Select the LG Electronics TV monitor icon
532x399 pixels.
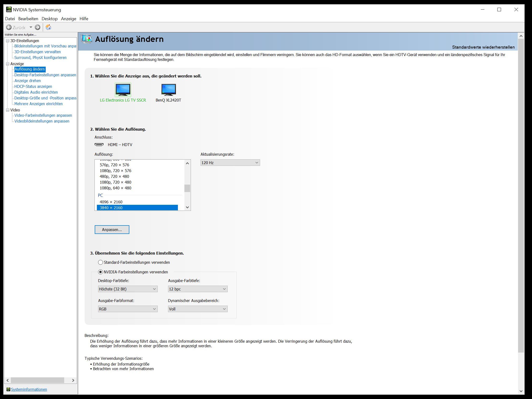(x=123, y=90)
